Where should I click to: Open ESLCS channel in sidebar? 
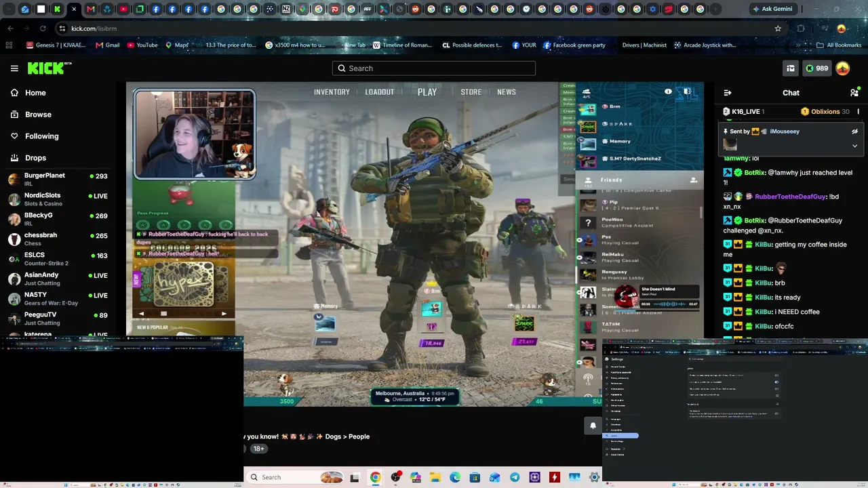coord(58,259)
